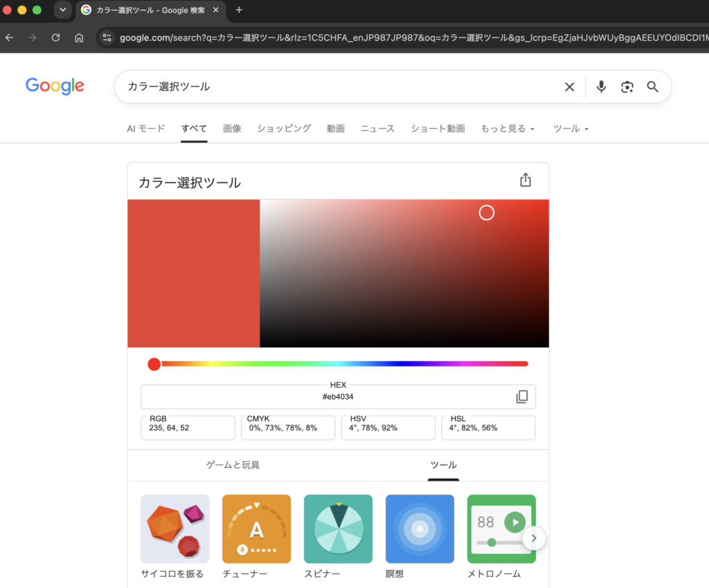This screenshot has height=588, width=709.
Task: Go to the browser home icon
Action: coord(79,37)
